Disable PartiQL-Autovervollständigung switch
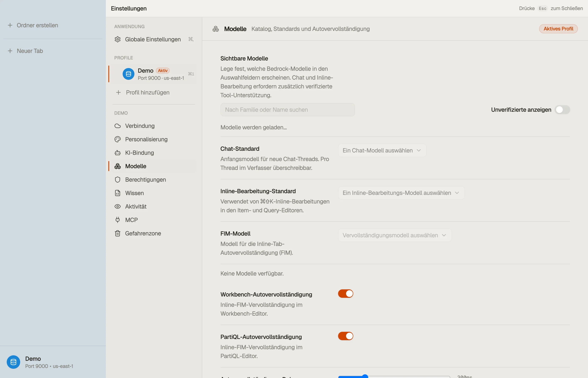This screenshot has height=378, width=588. pos(345,336)
